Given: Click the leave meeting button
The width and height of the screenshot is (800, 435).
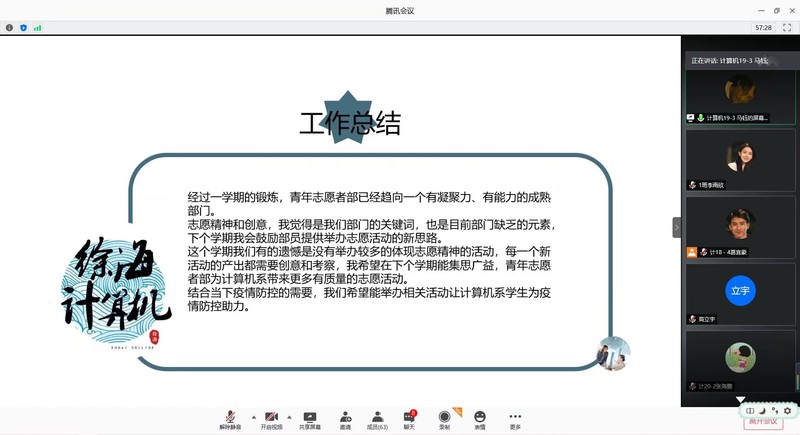Looking at the screenshot, I should (x=763, y=422).
